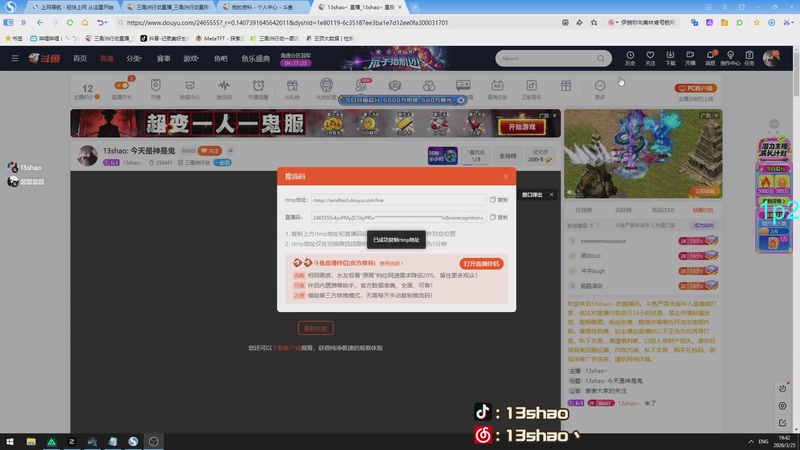Switch to the 活跃榜 tab
The height and width of the screenshot is (450, 800).
coord(623,210)
